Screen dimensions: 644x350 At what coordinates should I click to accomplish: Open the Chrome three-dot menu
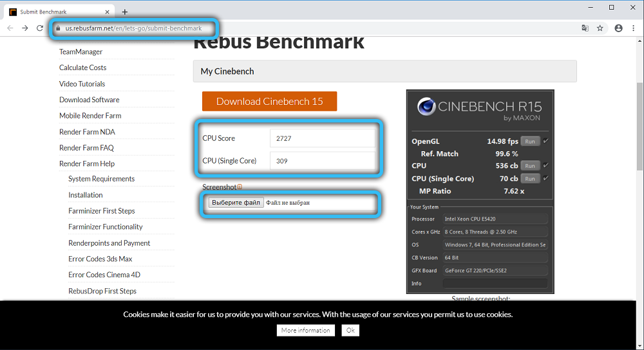click(634, 28)
